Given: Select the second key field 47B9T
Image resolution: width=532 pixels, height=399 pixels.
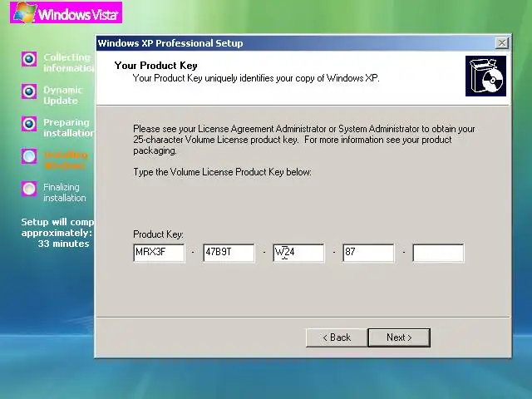Looking at the screenshot, I should pos(229,253).
